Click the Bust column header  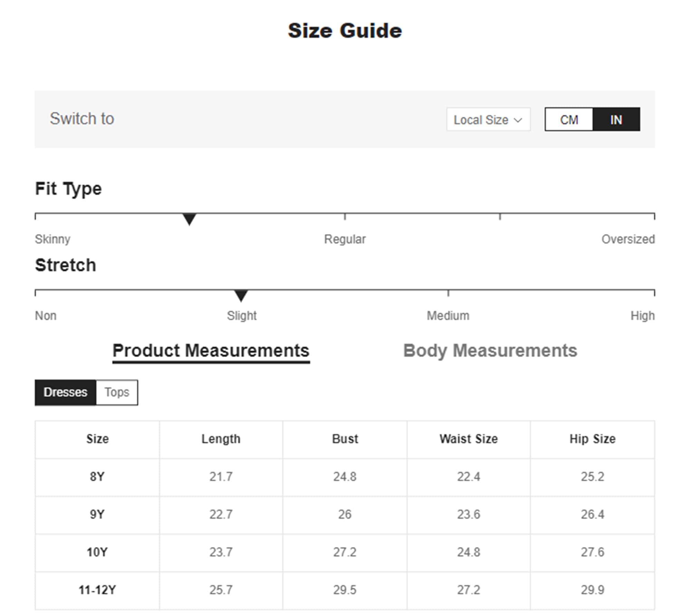pyautogui.click(x=345, y=439)
